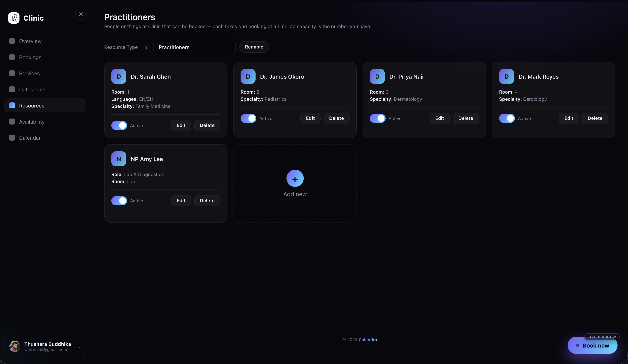
Task: Click the Book now preview button
Action: [592, 346]
